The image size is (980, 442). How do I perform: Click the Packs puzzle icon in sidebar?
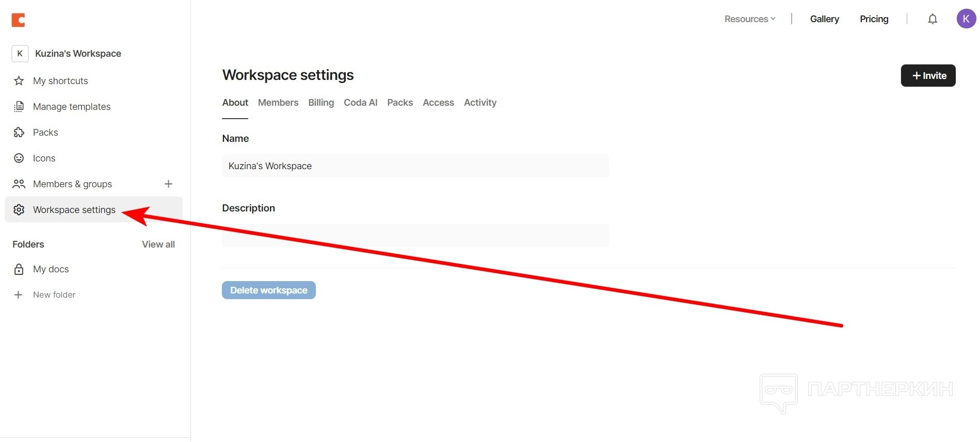pos(19,133)
